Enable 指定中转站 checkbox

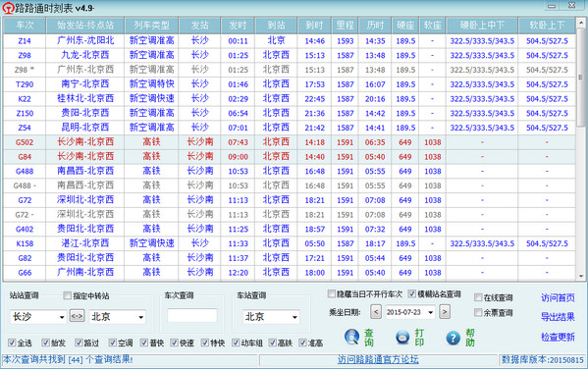click(67, 295)
